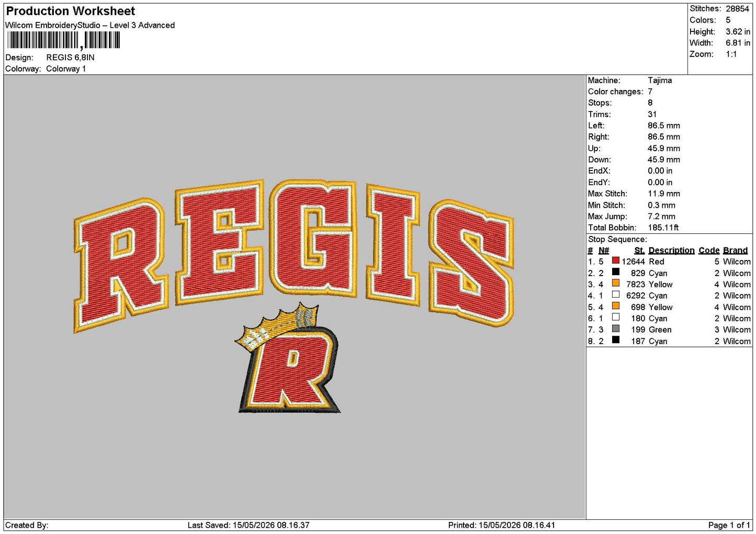Click the Zoom value '1:1'

coord(731,54)
